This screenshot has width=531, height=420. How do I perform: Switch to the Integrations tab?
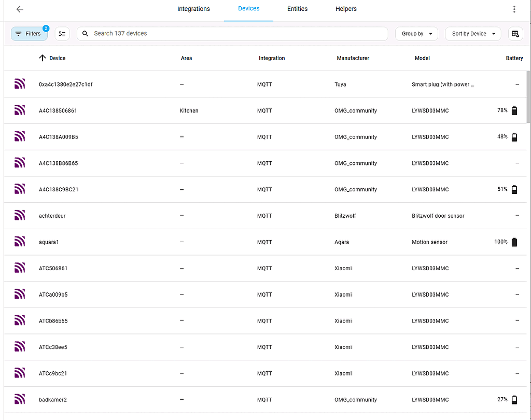193,9
